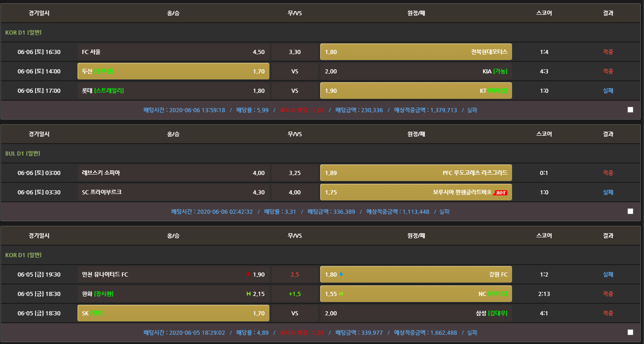Image resolution: width=644 pixels, height=344 pixels.
Task: Click the 스코어 column header in first table
Action: click(544, 13)
